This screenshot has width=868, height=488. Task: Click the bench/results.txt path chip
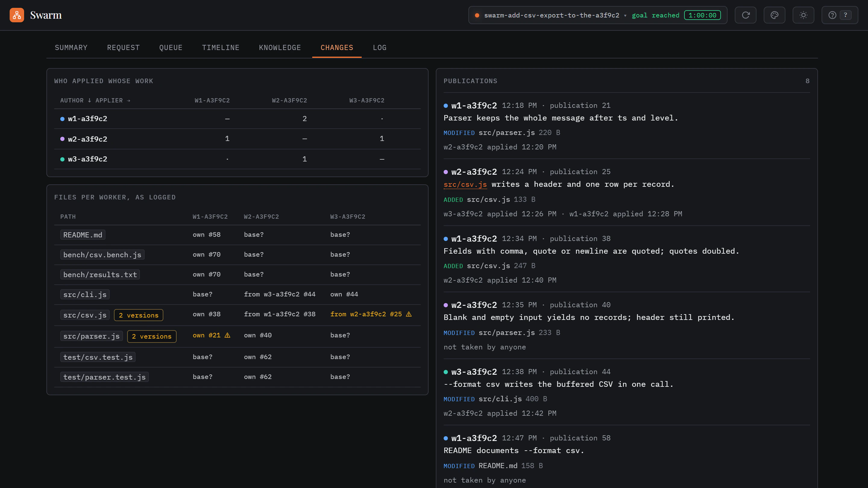tap(100, 275)
